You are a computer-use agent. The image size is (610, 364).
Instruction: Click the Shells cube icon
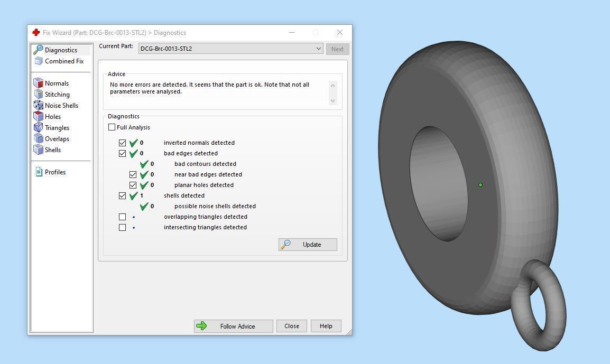pyautogui.click(x=38, y=150)
